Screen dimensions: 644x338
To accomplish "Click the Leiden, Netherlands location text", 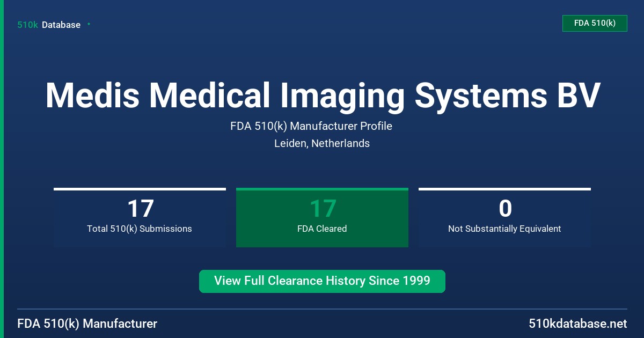I will coord(322,144).
